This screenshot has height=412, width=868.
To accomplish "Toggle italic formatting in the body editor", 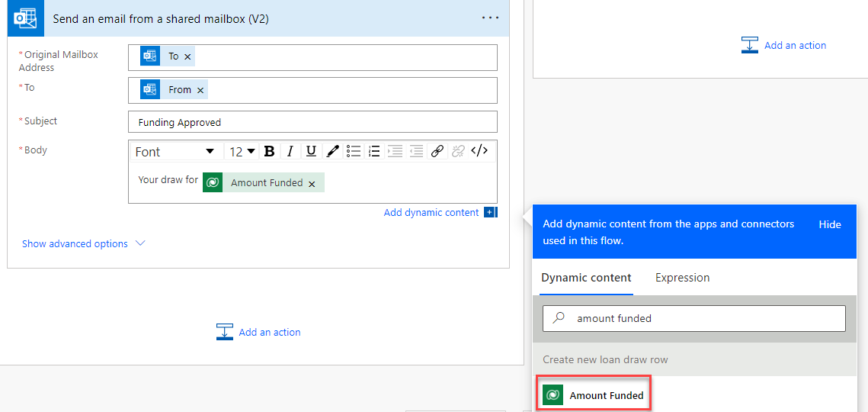I will (290, 151).
